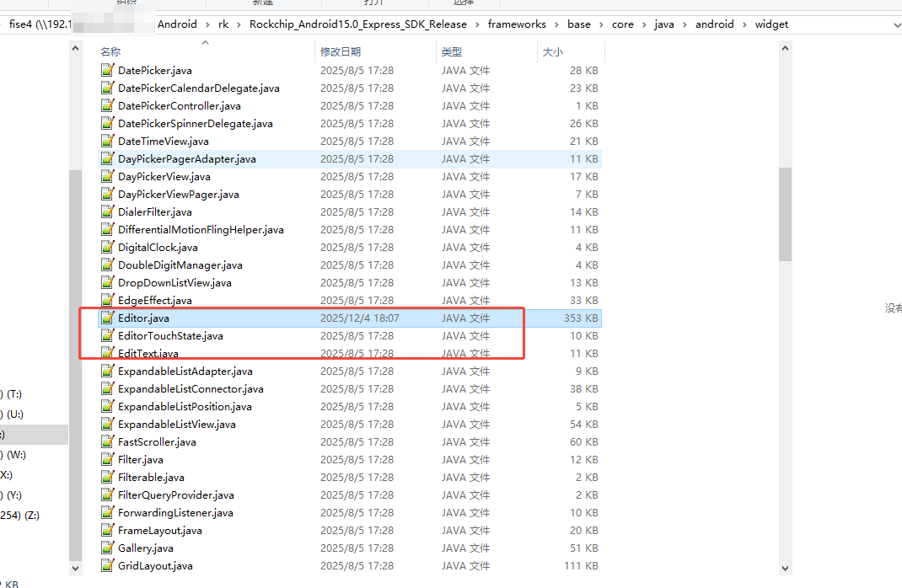The height and width of the screenshot is (588, 902).
Task: Open the chevron after base in path
Action: point(601,24)
